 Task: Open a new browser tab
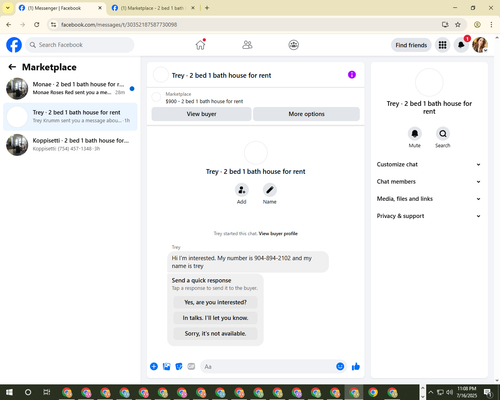click(207, 8)
